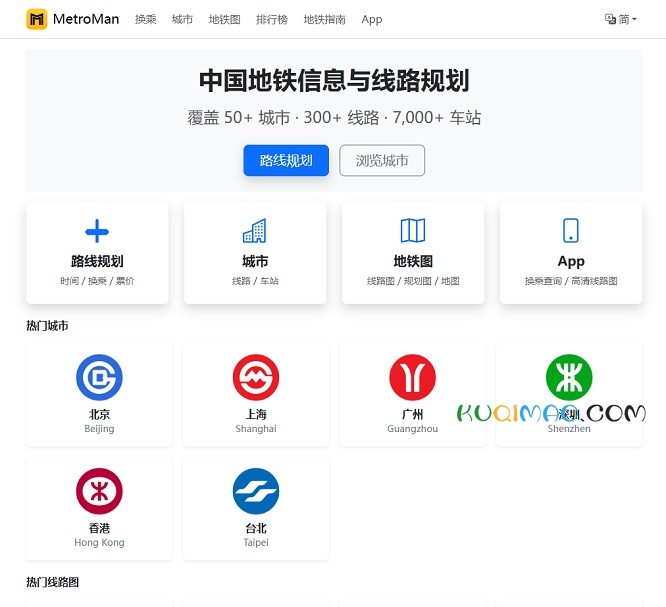Select the 北京 city name
This screenshot has width=666, height=607.
[x=99, y=414]
